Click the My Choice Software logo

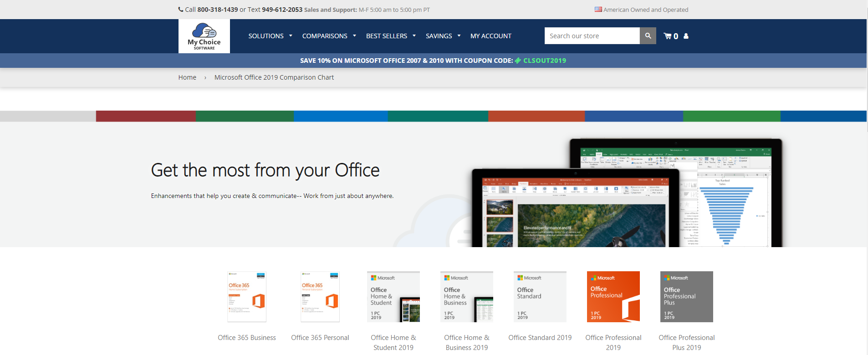204,36
